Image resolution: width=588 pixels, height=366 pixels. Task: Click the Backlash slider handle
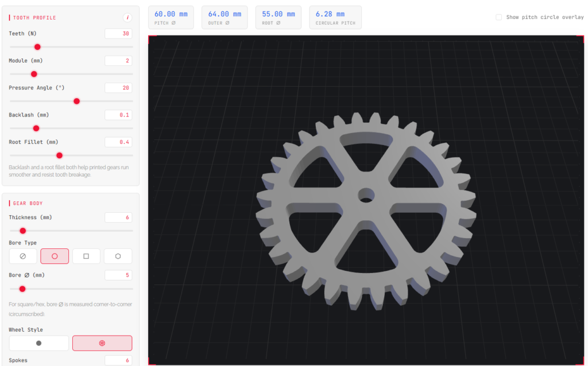(x=36, y=129)
